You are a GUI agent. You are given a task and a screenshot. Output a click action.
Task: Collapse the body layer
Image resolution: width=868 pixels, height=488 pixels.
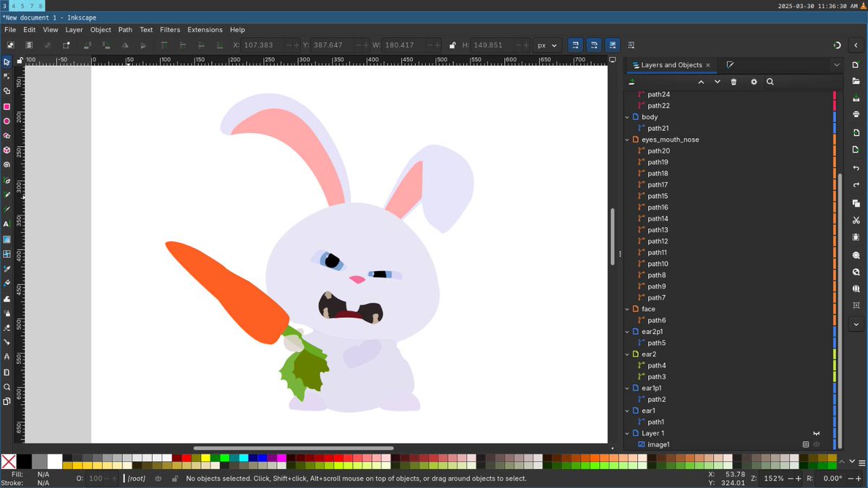[627, 117]
